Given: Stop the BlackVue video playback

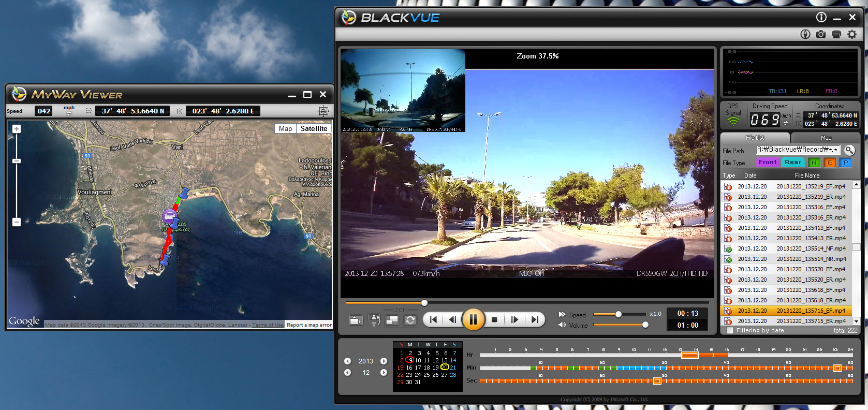Looking at the screenshot, I should (x=494, y=319).
